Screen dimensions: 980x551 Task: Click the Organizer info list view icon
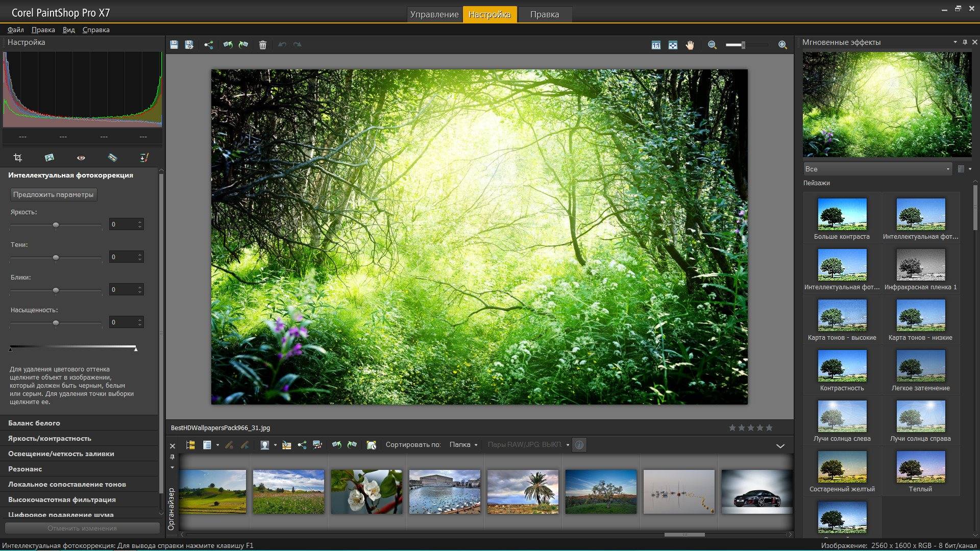pos(207,445)
